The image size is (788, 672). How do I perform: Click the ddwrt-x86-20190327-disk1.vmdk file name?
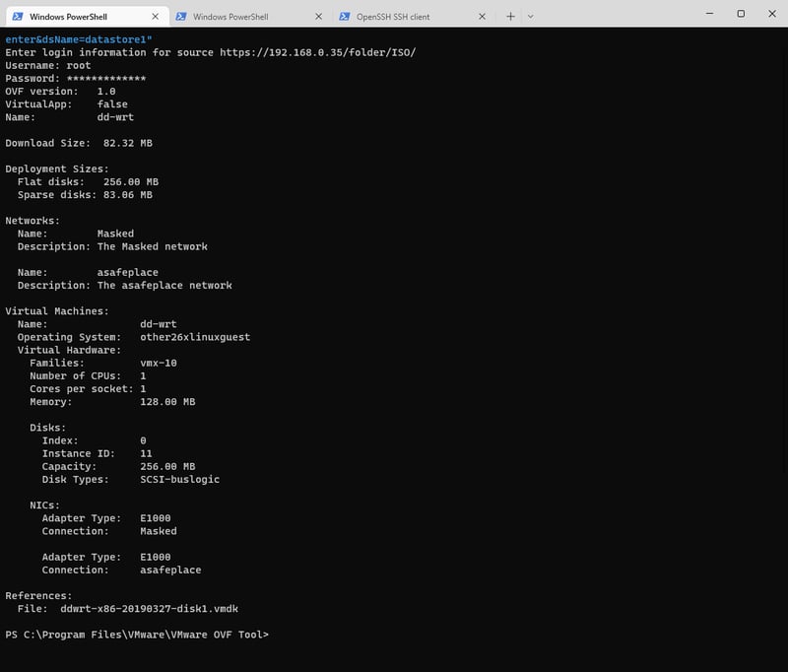(x=152, y=609)
